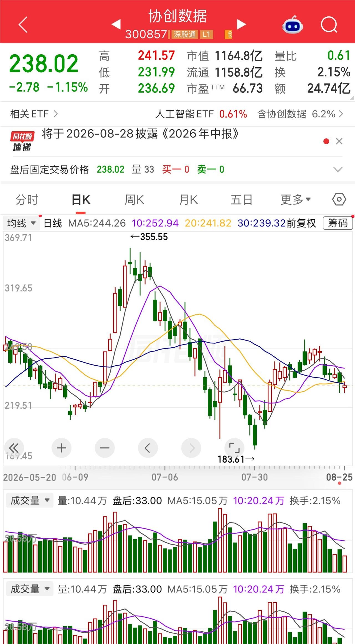Tap the double-left collapse chart controls icon

click(x=14, y=448)
